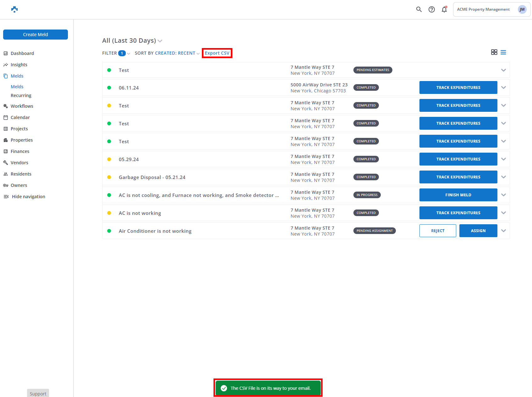
Task: Switch to grid card view
Action: pyautogui.click(x=494, y=52)
